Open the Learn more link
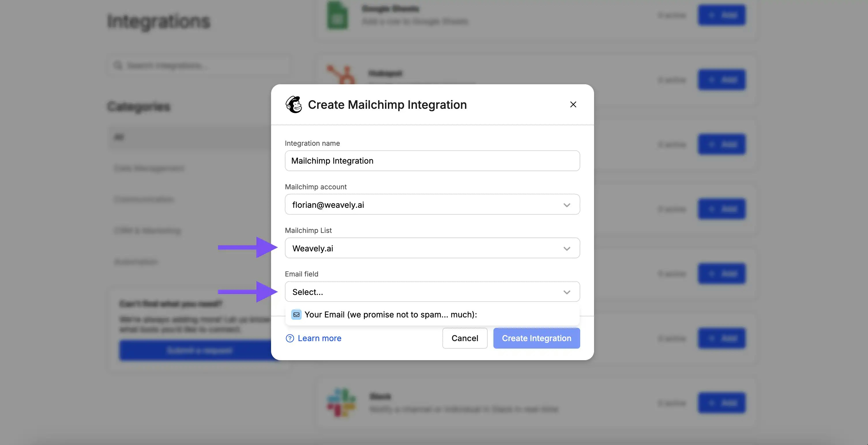Viewport: 868px width, 445px height. click(x=319, y=338)
